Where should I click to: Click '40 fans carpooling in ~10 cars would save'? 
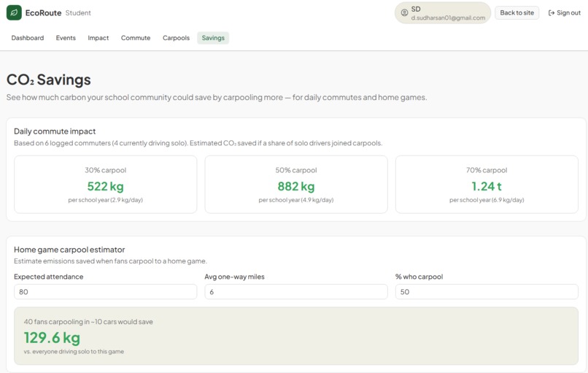coord(88,322)
